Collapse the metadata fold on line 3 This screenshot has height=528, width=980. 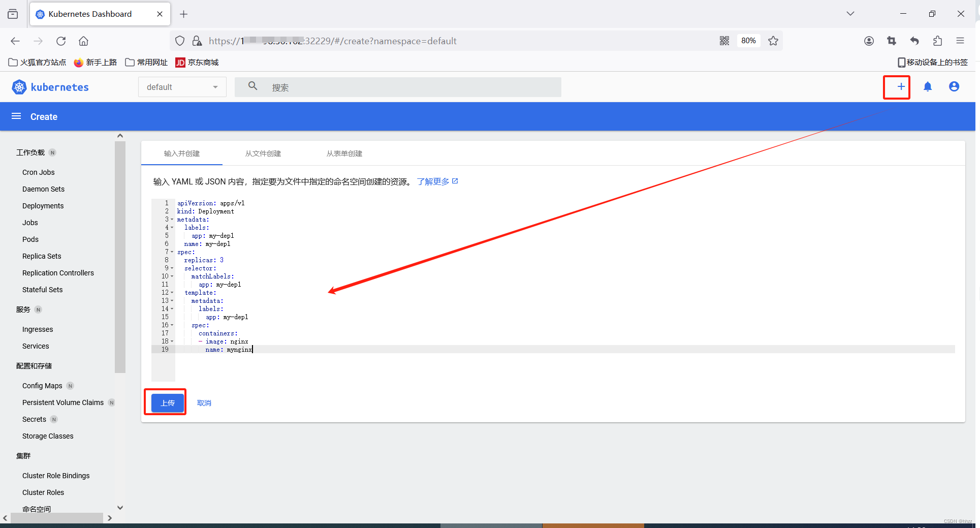pos(172,220)
